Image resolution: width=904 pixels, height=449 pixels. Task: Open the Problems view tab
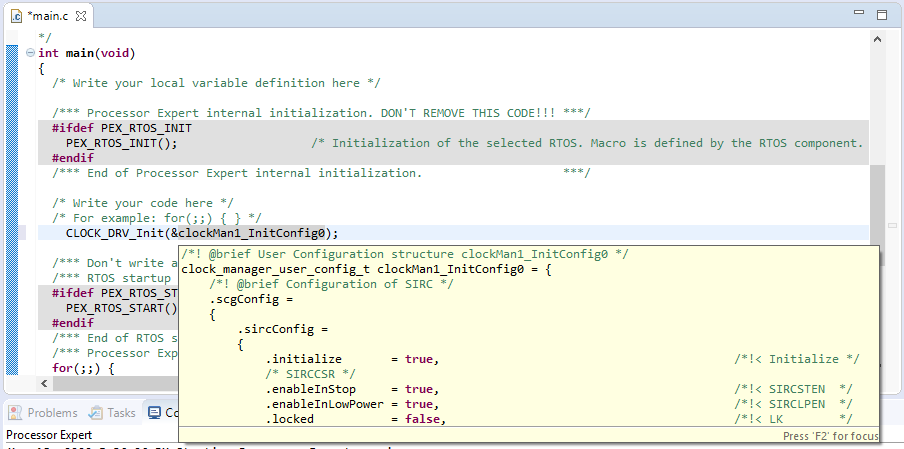point(43,413)
